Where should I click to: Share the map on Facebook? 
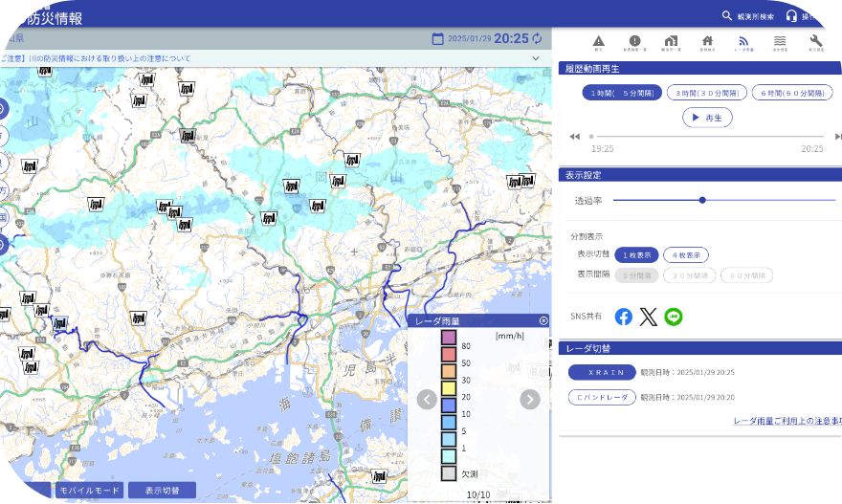click(624, 317)
